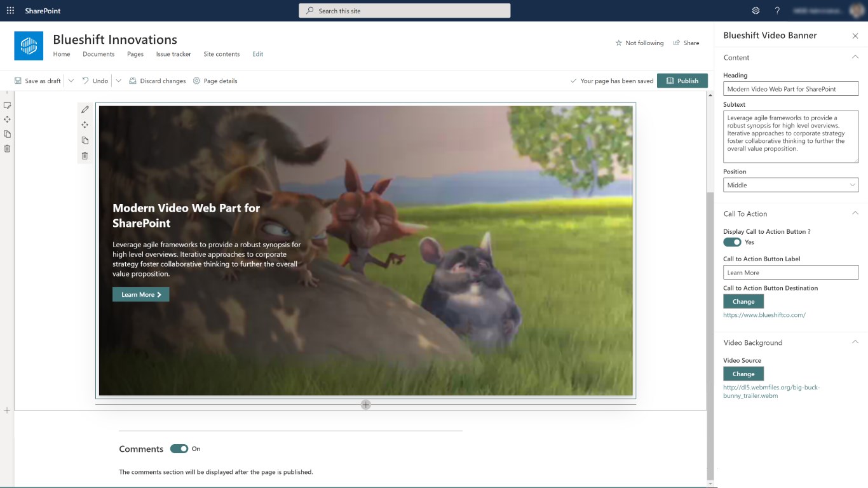
Task: Open the big-buck-bunny webm source link
Action: pos(771,391)
